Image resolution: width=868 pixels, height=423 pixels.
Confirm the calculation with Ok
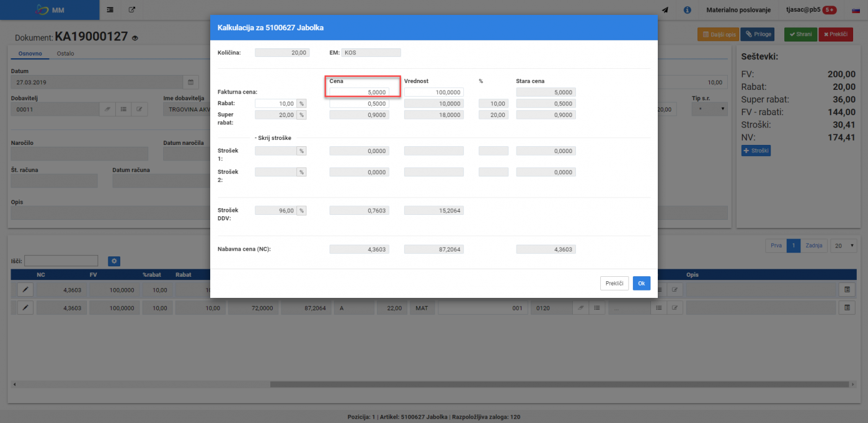642,283
